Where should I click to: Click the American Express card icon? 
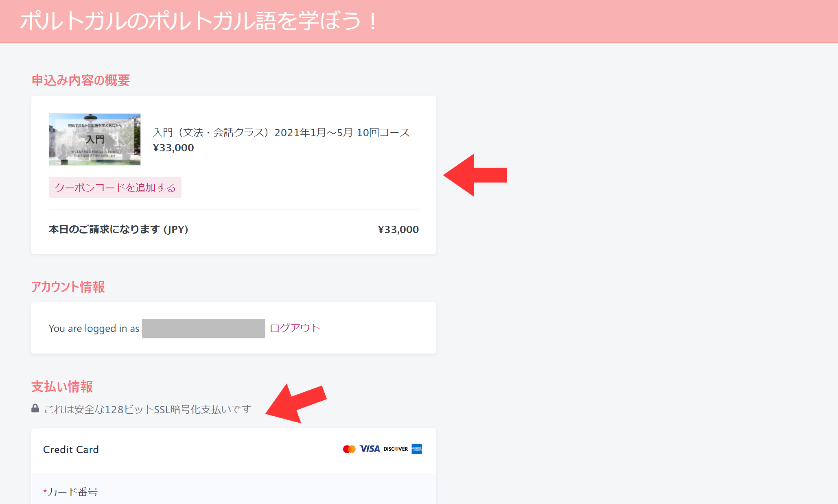pos(417,449)
